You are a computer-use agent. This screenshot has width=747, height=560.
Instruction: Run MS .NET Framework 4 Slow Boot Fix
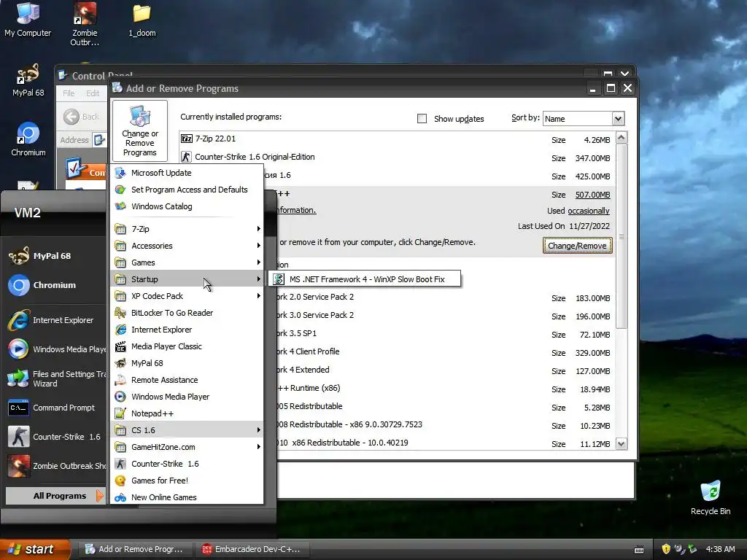pyautogui.click(x=365, y=279)
